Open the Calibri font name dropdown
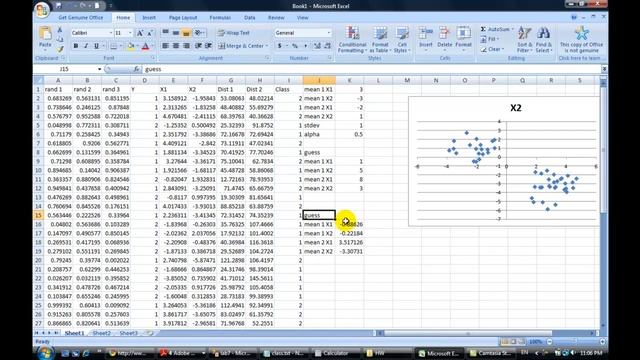This screenshot has width=640, height=360. point(110,33)
